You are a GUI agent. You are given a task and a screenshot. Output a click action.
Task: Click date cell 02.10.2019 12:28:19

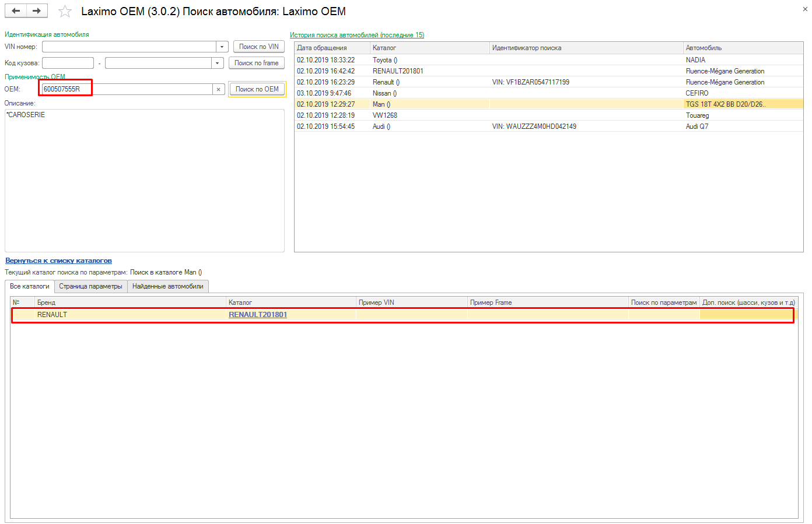pos(332,115)
